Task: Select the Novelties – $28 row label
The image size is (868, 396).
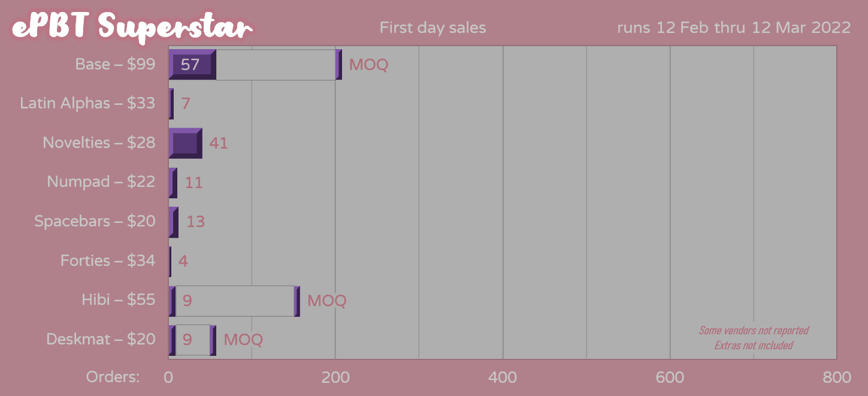Action: (x=99, y=143)
